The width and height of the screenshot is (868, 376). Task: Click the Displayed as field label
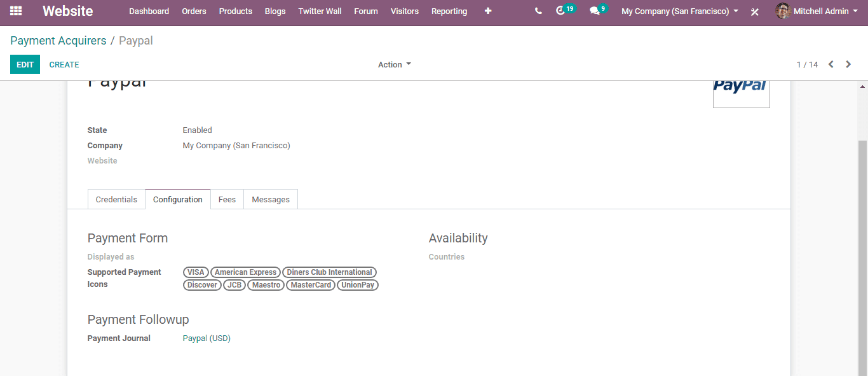pos(111,257)
